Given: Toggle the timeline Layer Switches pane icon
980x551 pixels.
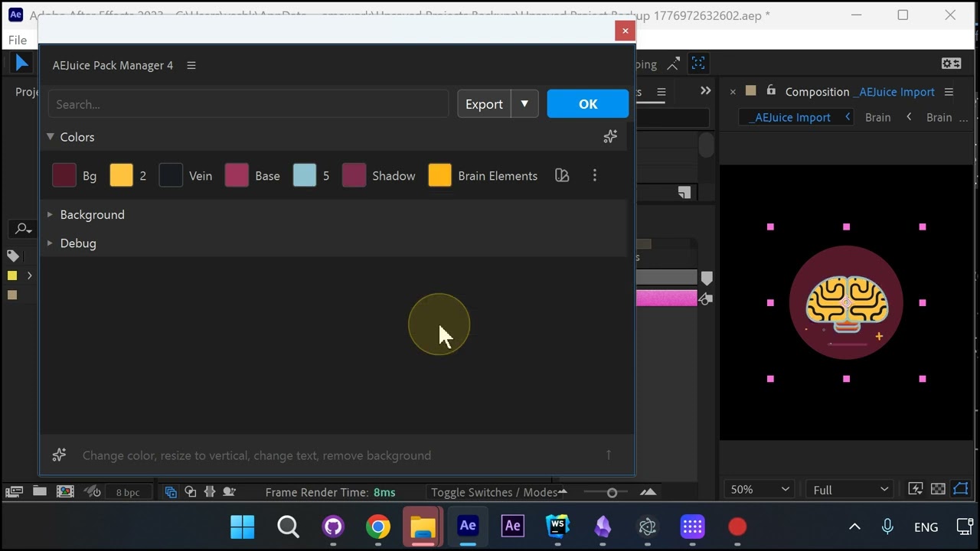Looking at the screenshot, I should 171,492.
